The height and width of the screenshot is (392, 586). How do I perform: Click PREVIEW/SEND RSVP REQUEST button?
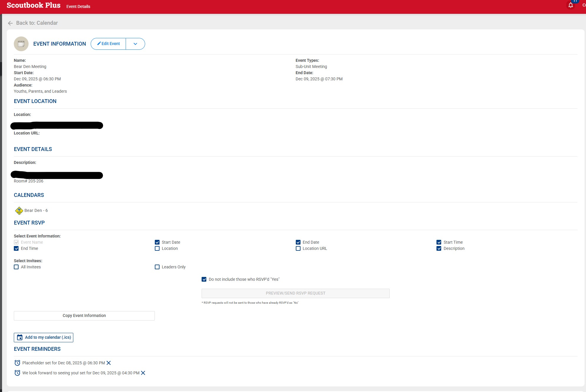point(296,293)
